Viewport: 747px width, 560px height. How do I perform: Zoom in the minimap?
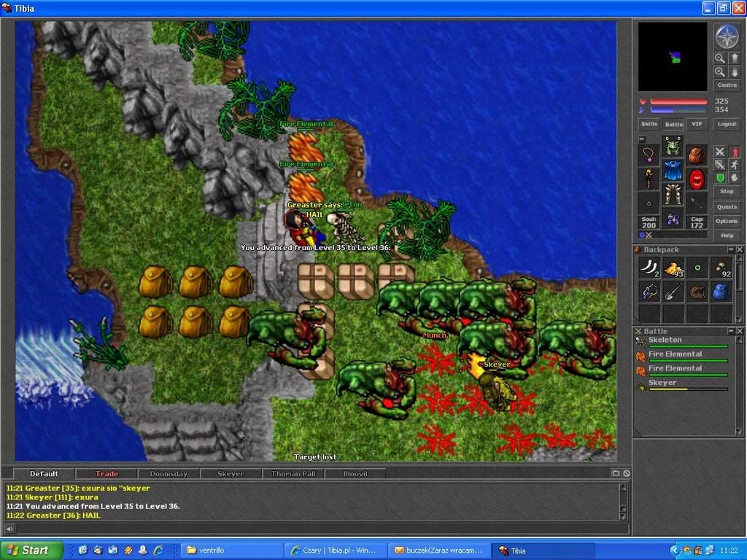pos(719,72)
